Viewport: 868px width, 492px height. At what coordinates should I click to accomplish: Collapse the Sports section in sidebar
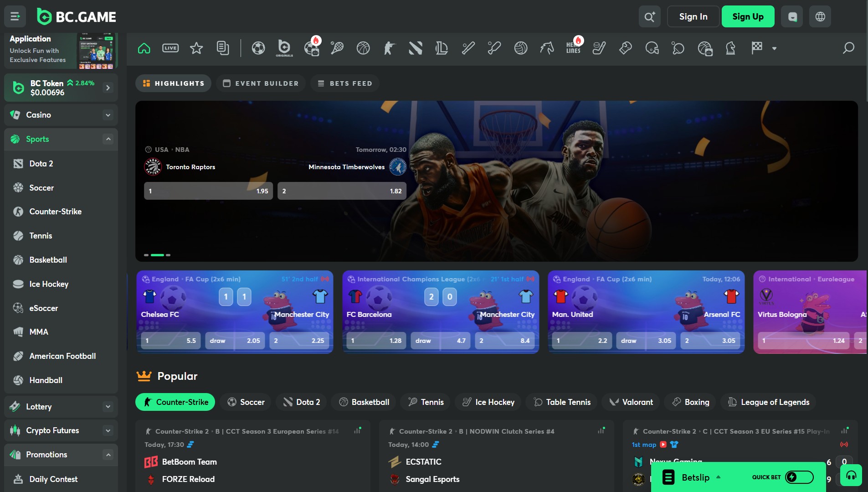[x=108, y=139]
